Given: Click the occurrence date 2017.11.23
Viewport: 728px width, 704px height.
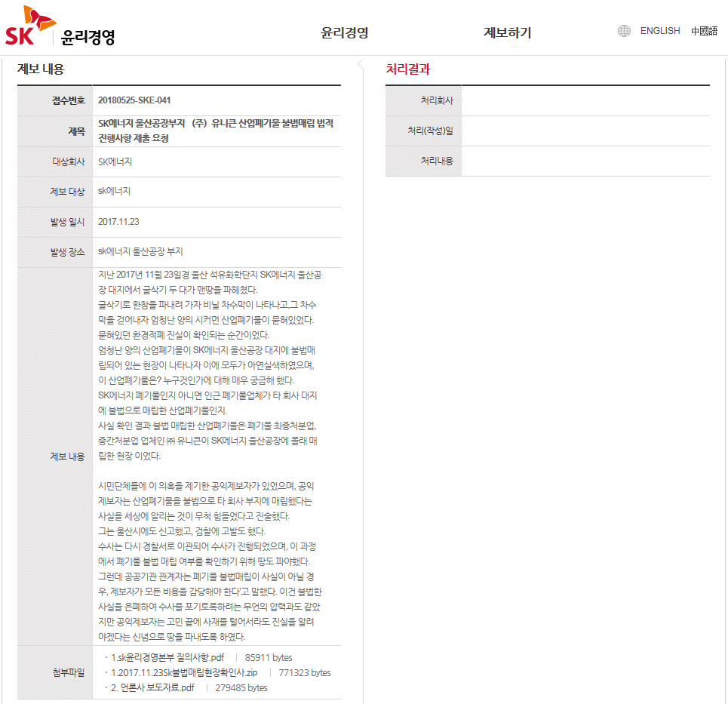Looking at the screenshot, I should pyautogui.click(x=119, y=222).
